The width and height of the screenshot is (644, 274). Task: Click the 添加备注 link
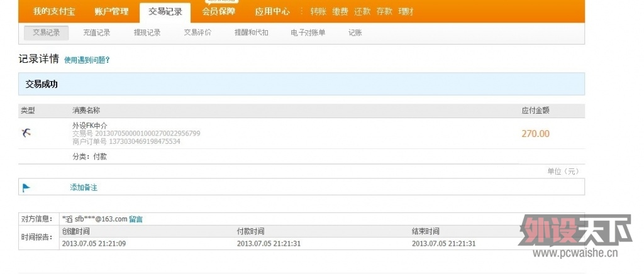[x=84, y=187]
